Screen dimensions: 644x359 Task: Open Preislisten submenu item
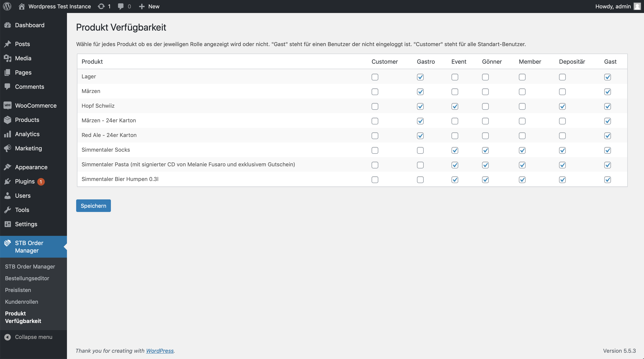(x=18, y=290)
